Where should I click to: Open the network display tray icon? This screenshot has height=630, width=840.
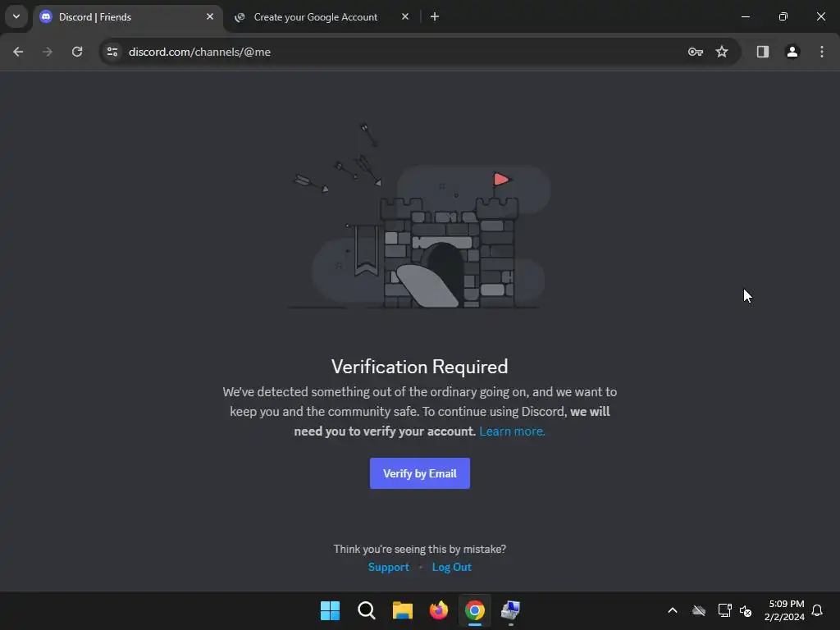click(x=724, y=610)
